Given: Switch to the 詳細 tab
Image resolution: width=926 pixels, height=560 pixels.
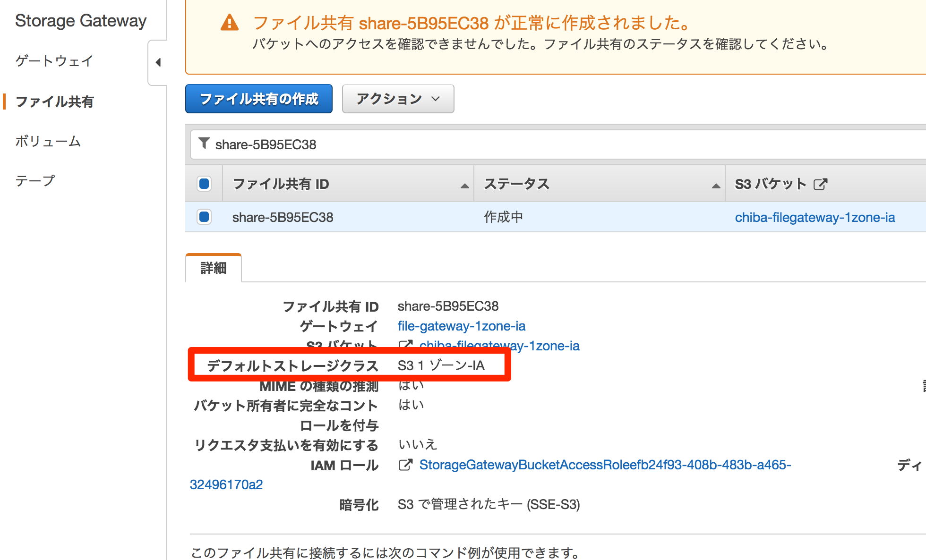Looking at the screenshot, I should [x=214, y=267].
